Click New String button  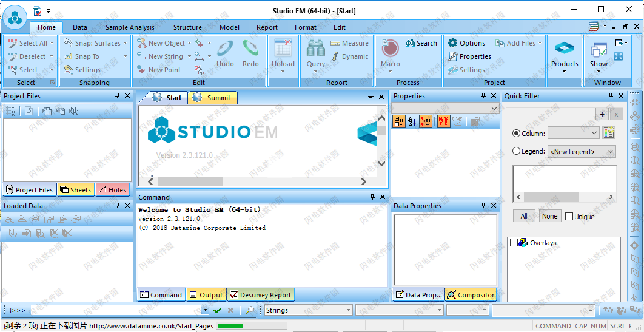tap(161, 56)
